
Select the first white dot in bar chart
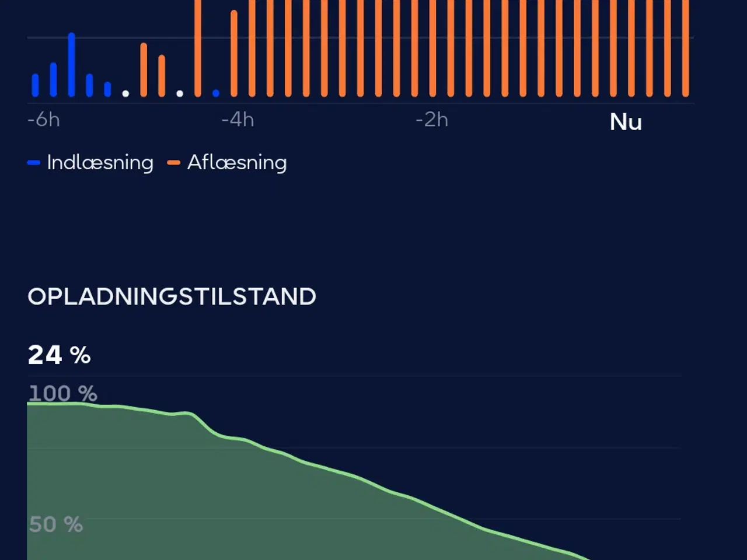click(x=125, y=93)
